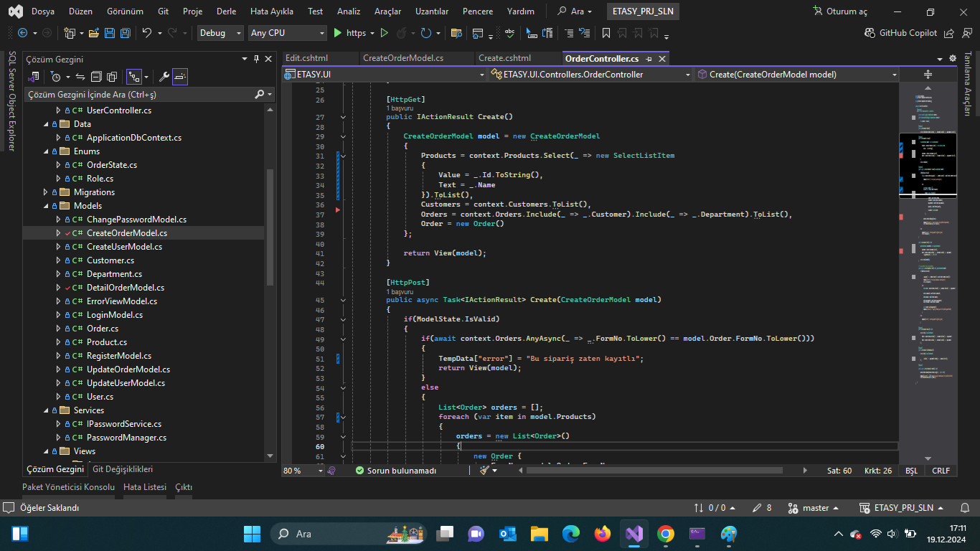The height and width of the screenshot is (551, 980).
Task: Open the 80 % zoom dropdown
Action: [303, 471]
